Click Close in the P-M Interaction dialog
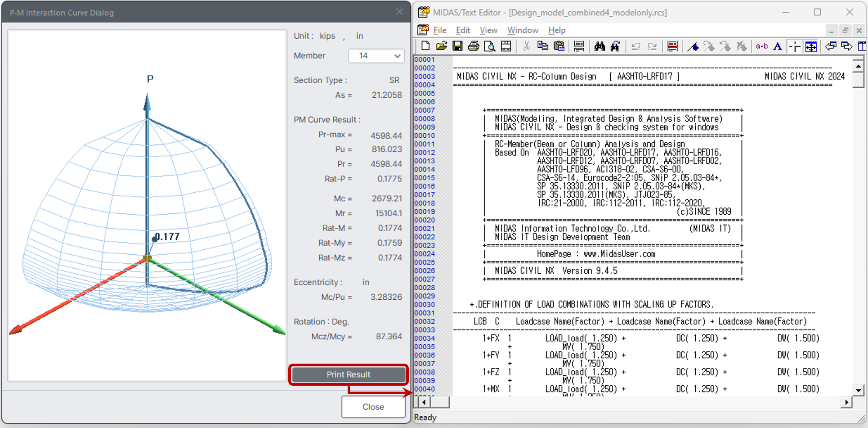 click(x=373, y=407)
